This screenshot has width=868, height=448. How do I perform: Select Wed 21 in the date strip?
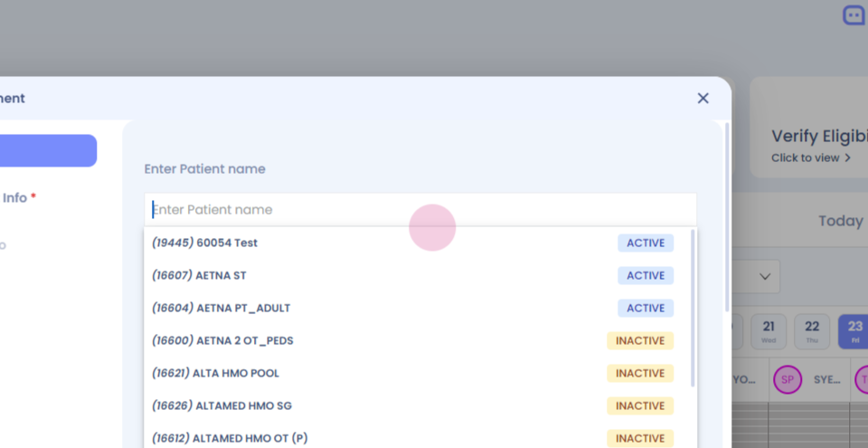point(769,331)
